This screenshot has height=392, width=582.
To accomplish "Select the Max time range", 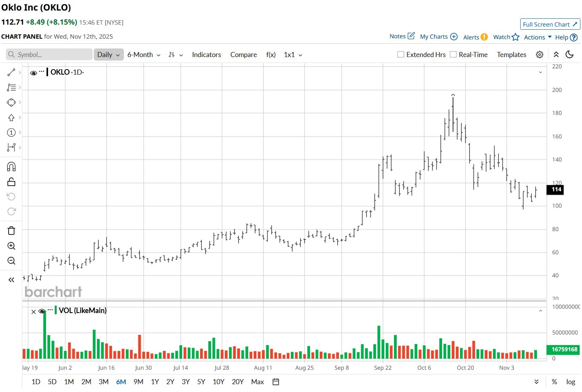I will (x=258, y=382).
